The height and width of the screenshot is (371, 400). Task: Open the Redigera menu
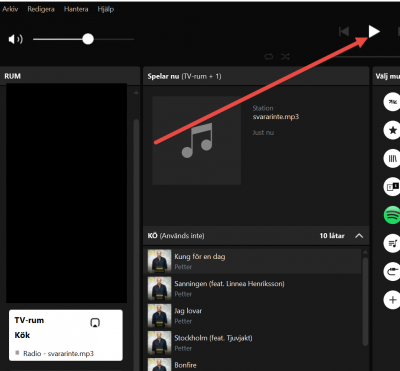41,9
